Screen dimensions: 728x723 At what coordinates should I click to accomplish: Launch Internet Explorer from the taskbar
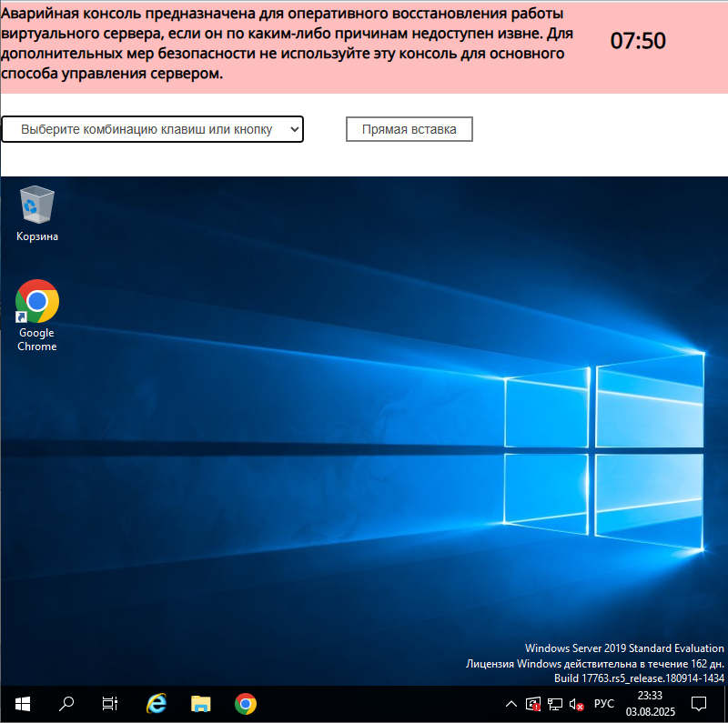pyautogui.click(x=157, y=704)
